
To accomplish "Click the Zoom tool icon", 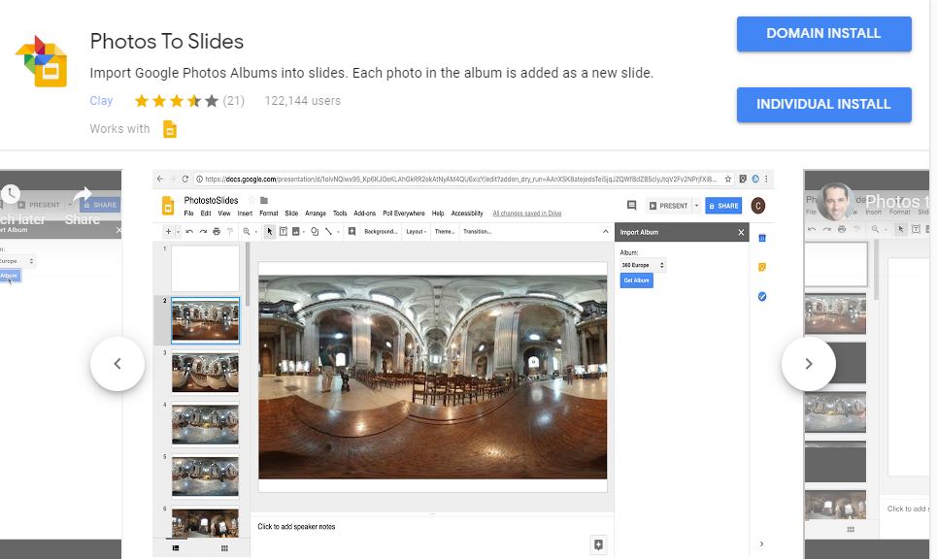I will [245, 231].
